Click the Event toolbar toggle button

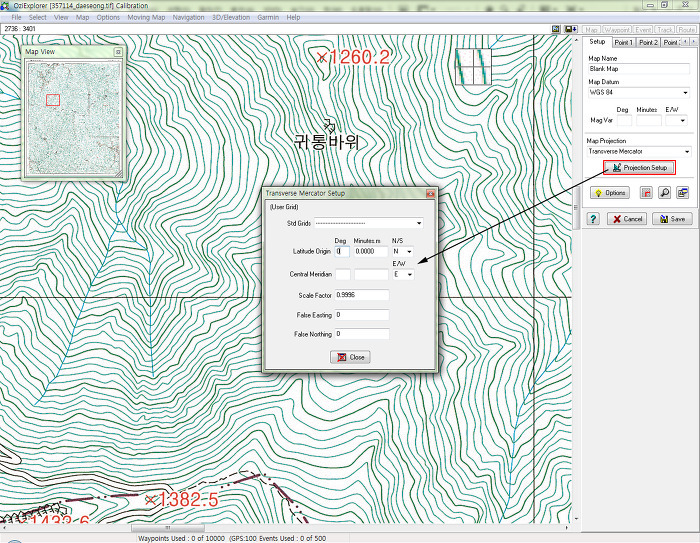643,29
